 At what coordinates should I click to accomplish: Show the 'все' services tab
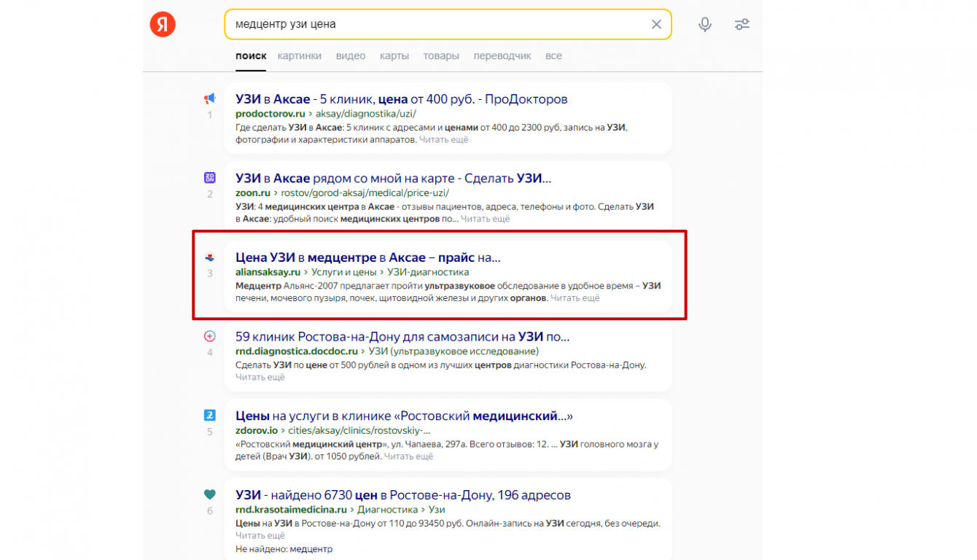tap(553, 56)
